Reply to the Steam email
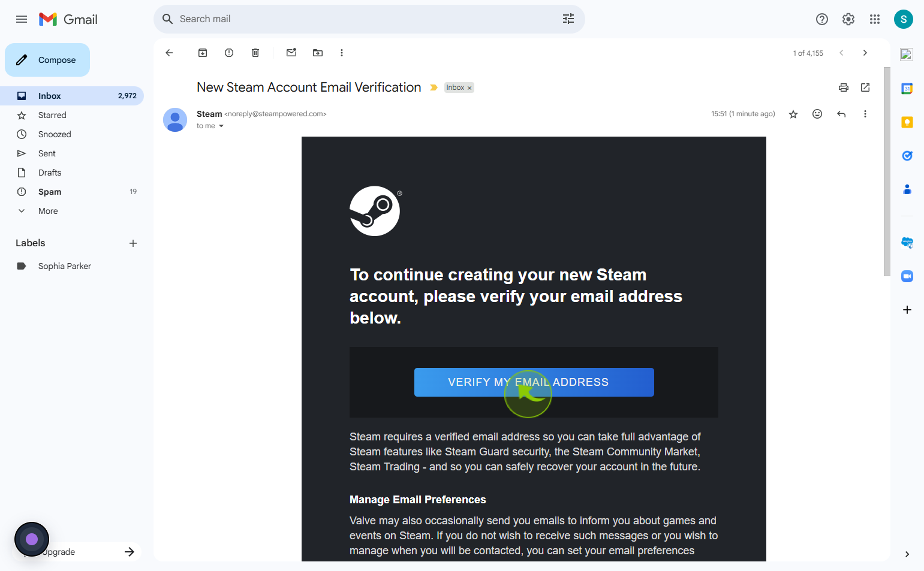This screenshot has width=924, height=571. (841, 114)
